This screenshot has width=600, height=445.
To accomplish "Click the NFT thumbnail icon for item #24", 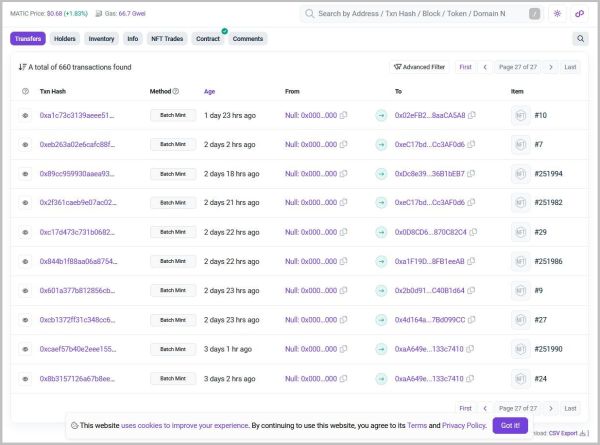I will 520,379.
